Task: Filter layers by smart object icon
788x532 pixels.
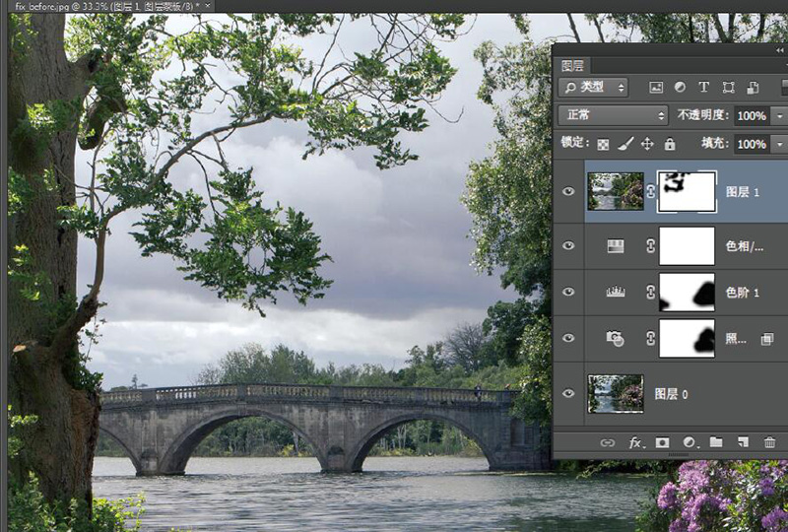Action: [753, 88]
